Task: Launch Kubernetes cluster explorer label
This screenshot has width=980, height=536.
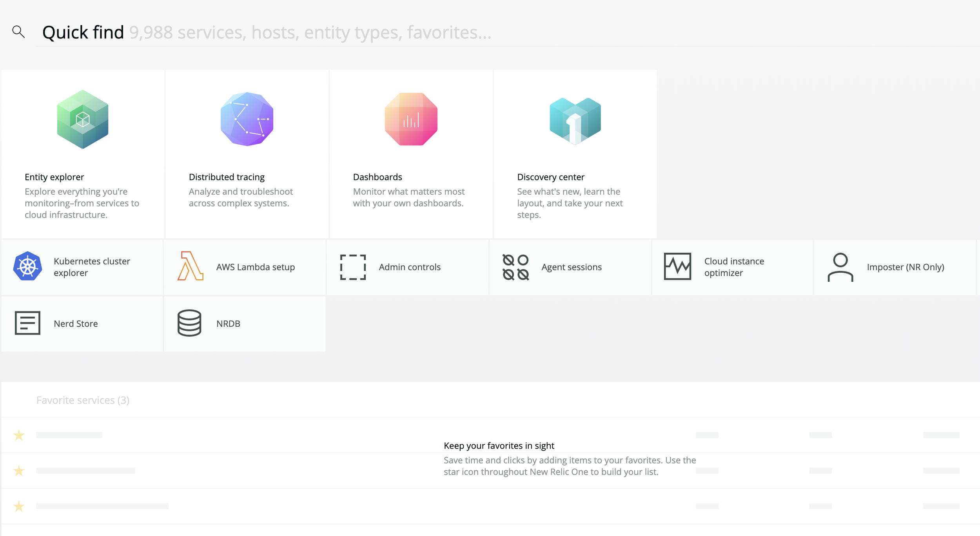Action: (92, 267)
